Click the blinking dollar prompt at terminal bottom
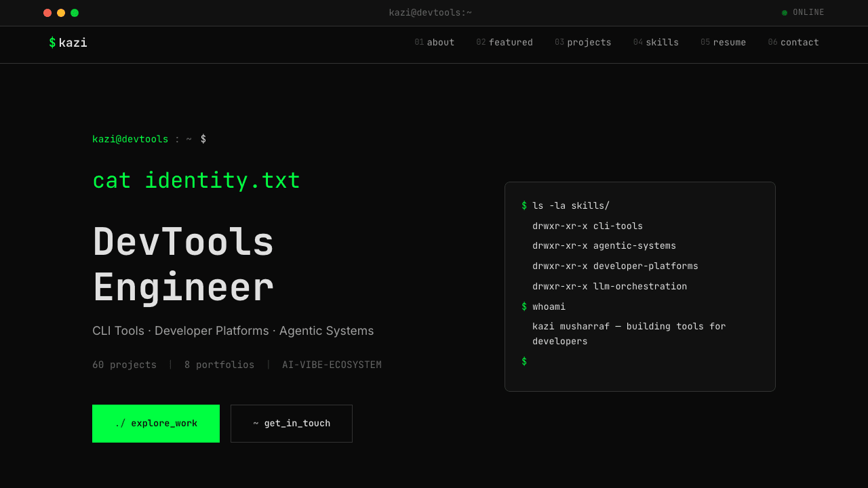 (523, 361)
